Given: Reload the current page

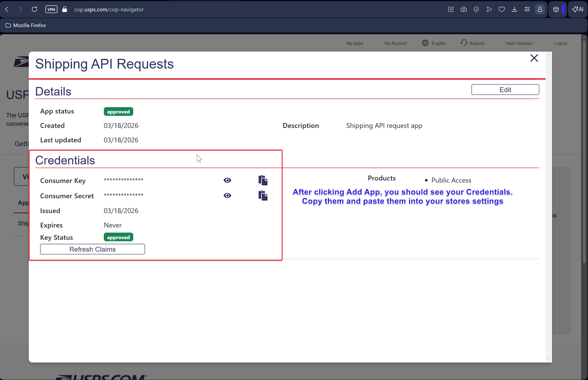Looking at the screenshot, I should click(34, 9).
